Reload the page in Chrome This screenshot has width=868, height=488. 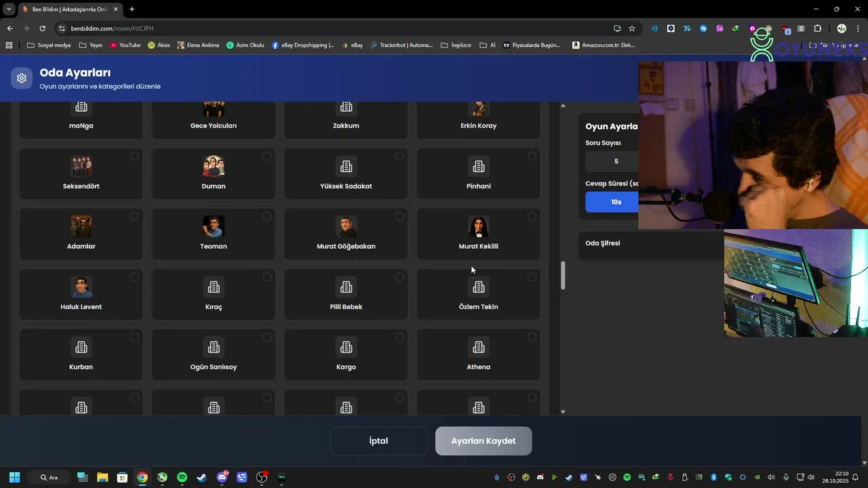pos(42,28)
